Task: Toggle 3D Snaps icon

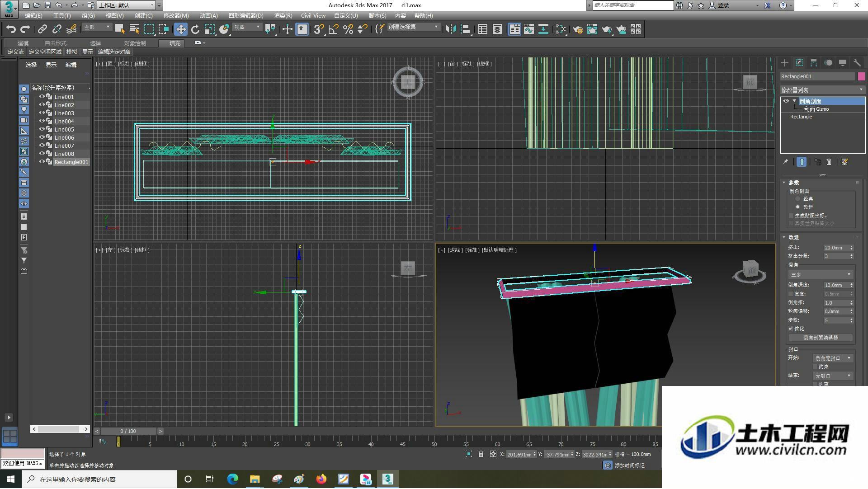Action: tap(319, 29)
